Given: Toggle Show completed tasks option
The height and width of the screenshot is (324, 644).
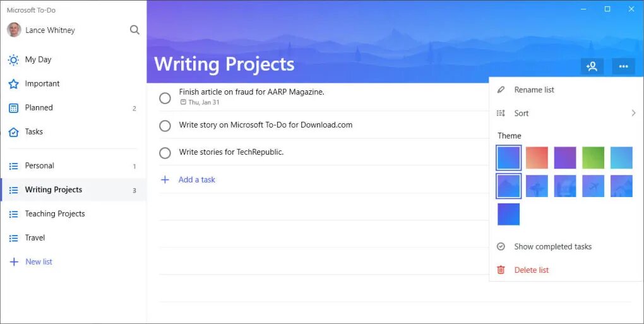Looking at the screenshot, I should 552,246.
